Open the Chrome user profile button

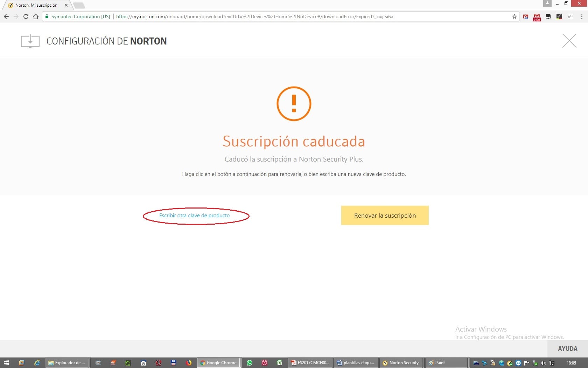(x=547, y=3)
